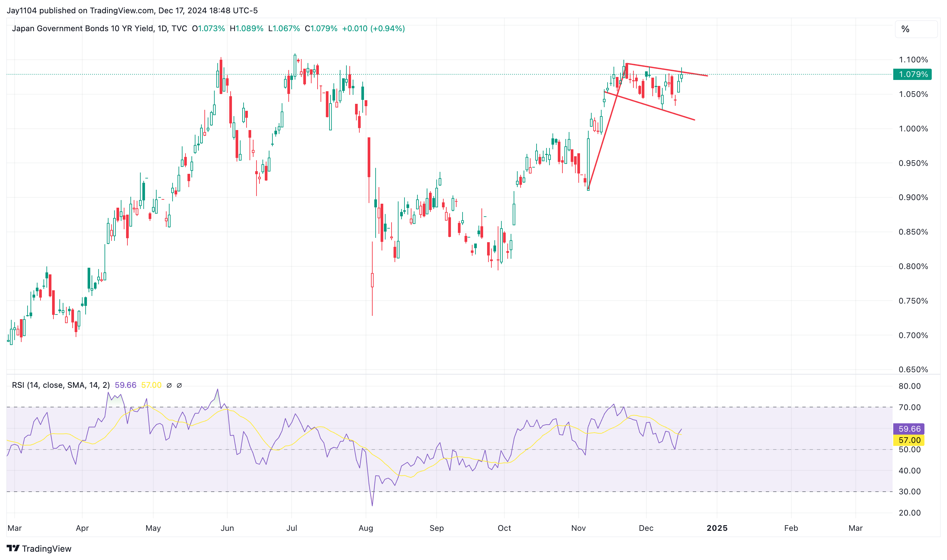
Task: Click the purple 59.66 RSI axis tag
Action: (x=909, y=429)
